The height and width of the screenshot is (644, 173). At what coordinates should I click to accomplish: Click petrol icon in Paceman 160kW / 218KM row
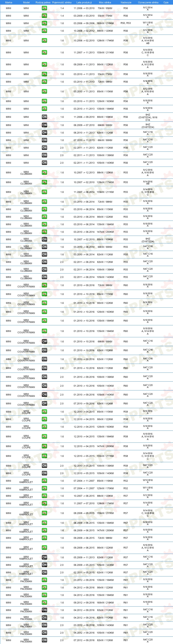44,603
